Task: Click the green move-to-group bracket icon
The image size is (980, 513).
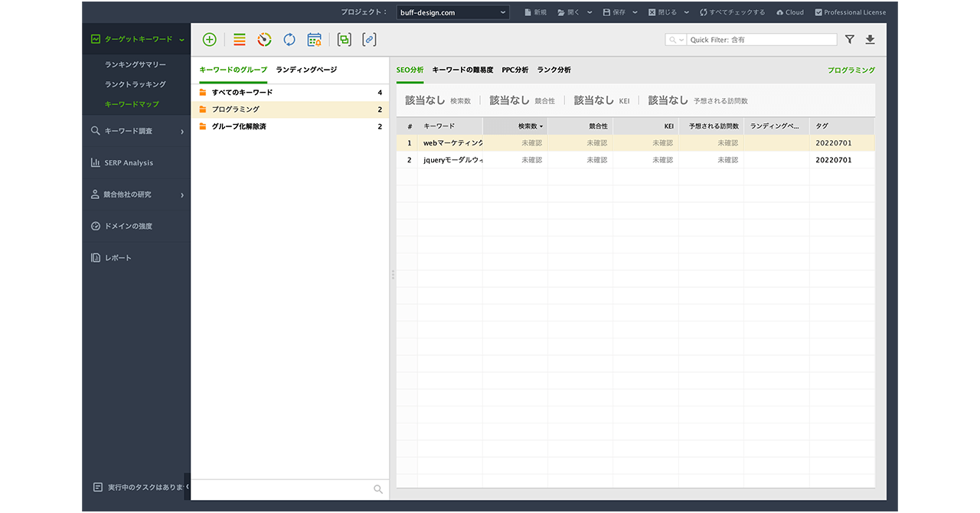Action: pyautogui.click(x=345, y=40)
